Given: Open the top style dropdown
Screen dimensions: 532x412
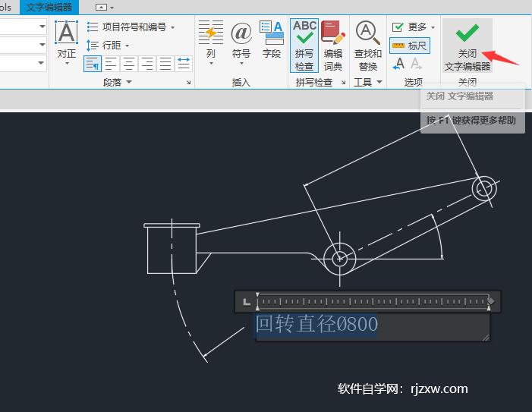Looking at the screenshot, I should coord(42,26).
